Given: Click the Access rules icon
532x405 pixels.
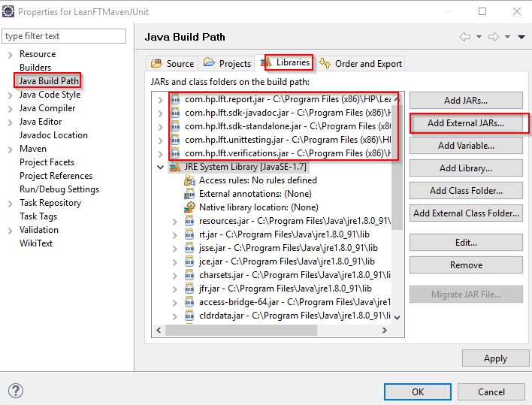Looking at the screenshot, I should coord(189,180).
